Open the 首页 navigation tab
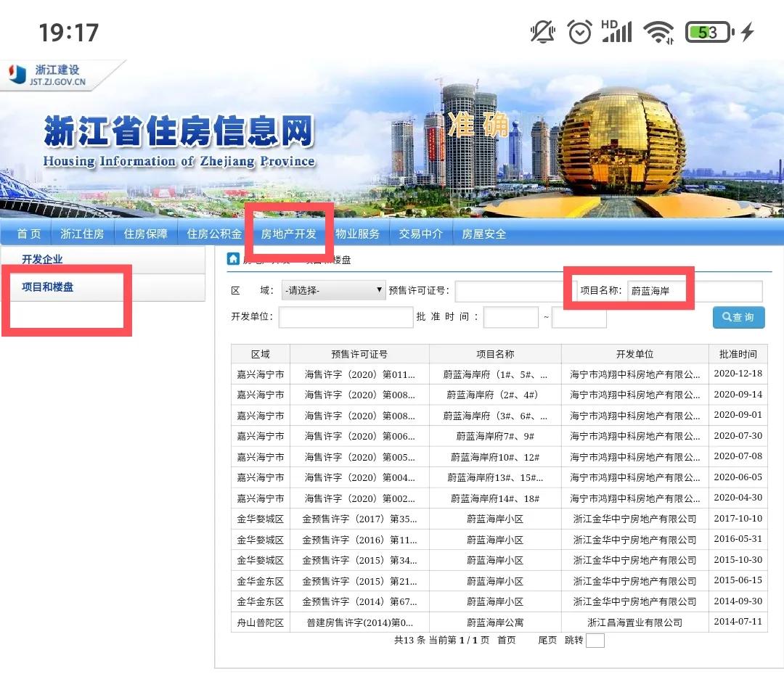The width and height of the screenshot is (784, 679). [29, 234]
